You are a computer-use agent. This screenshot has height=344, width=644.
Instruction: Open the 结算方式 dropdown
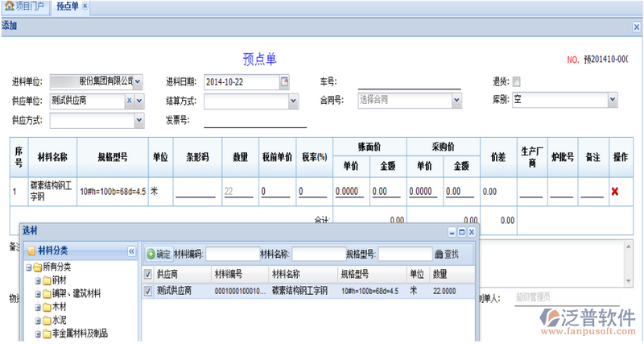[293, 102]
